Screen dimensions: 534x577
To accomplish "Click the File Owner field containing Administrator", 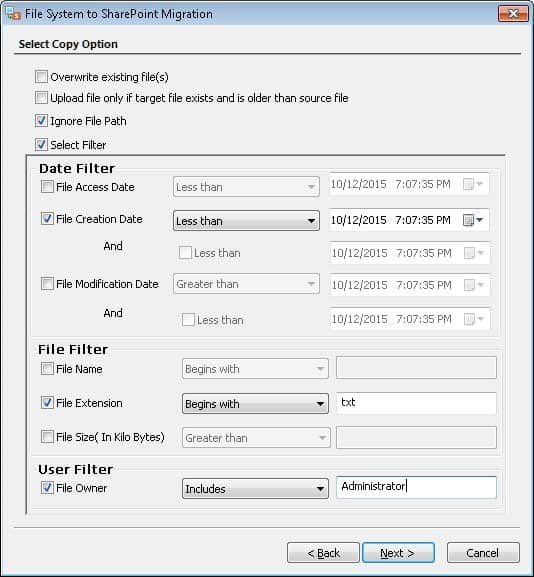I will pos(416,488).
